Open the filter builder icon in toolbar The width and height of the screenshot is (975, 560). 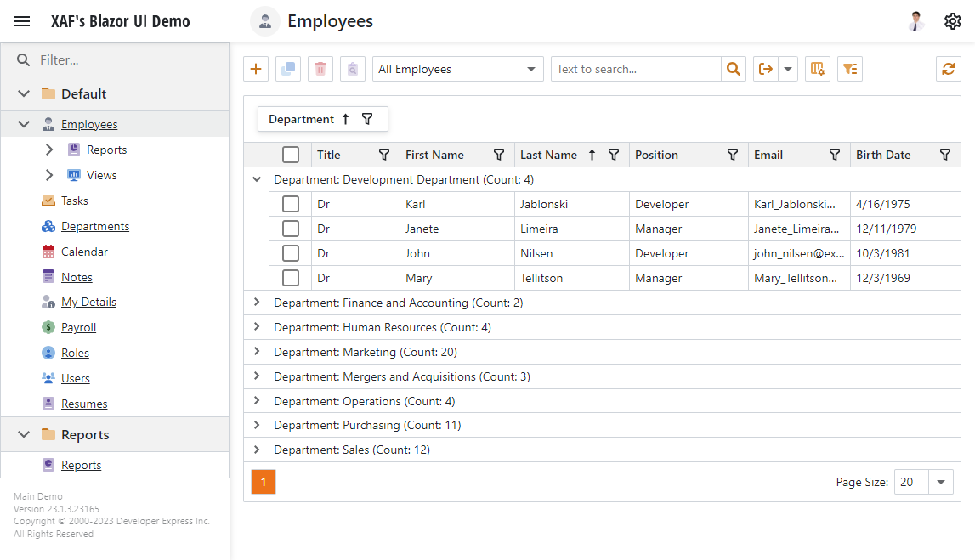(850, 69)
